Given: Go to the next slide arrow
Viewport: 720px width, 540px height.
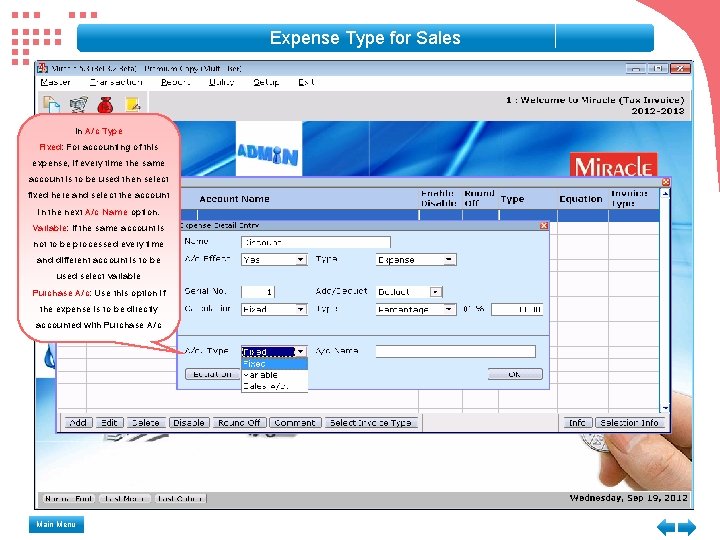Looking at the screenshot, I should 687,527.
